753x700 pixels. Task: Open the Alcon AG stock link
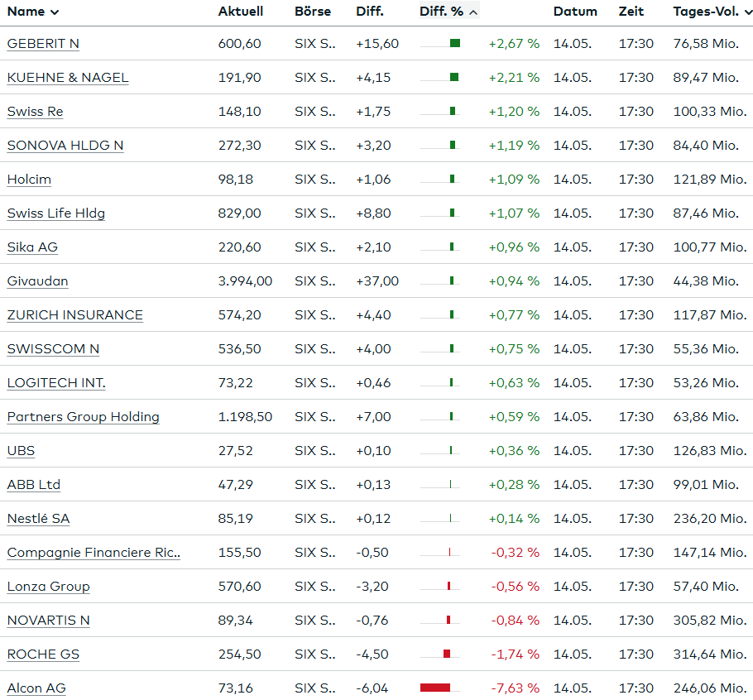[36, 688]
